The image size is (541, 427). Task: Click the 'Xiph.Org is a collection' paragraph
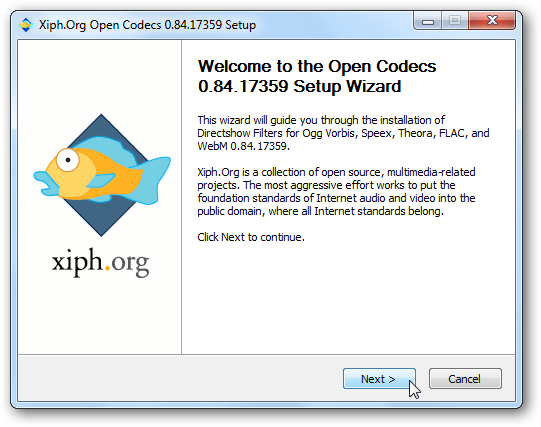coord(336,191)
